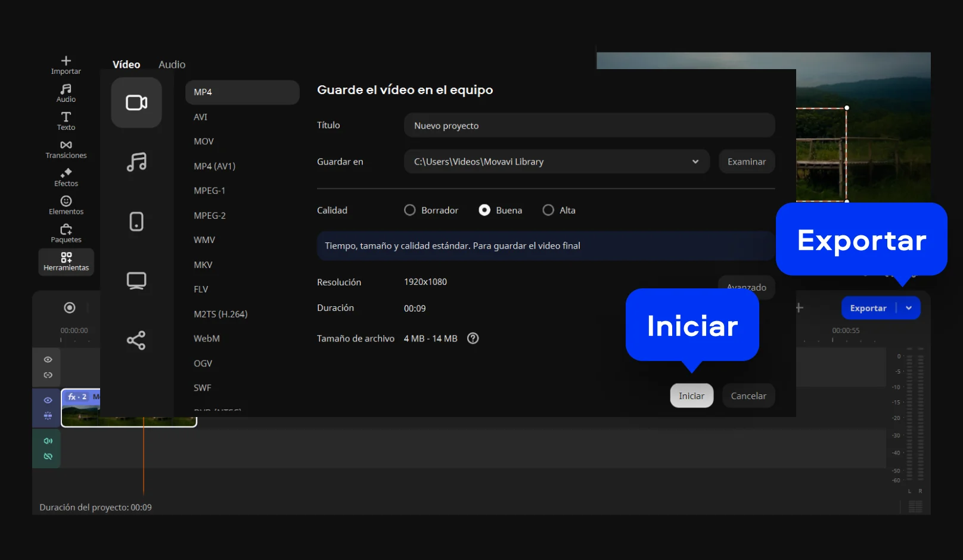Select Borrador quality option
The image size is (963, 560).
point(409,210)
